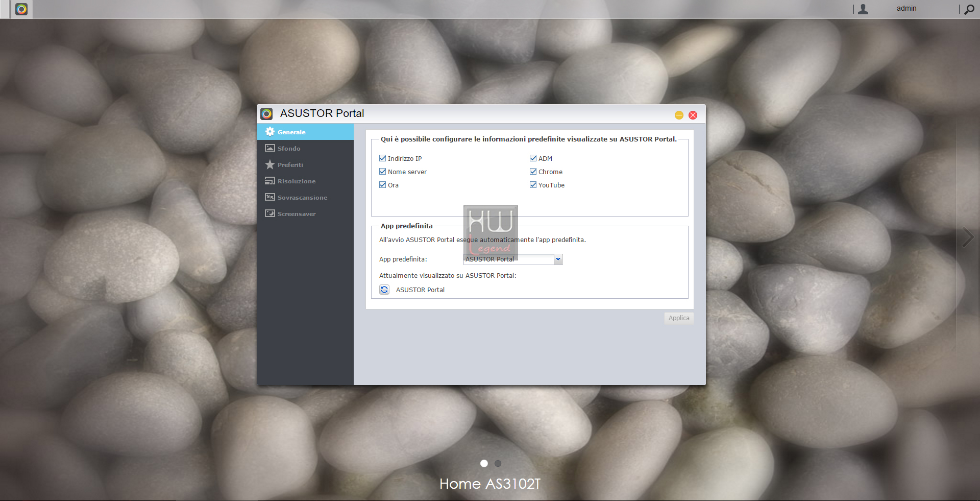Switch to the Preferiti section
The width and height of the screenshot is (980, 501).
coord(305,164)
